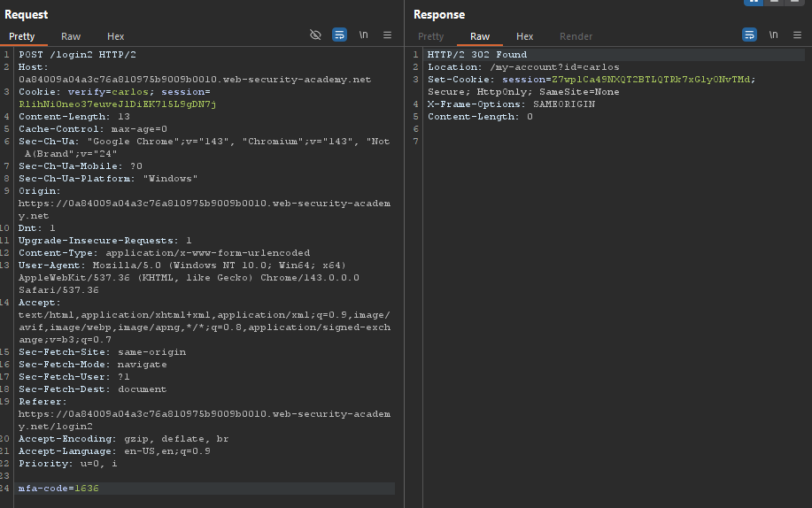Viewport: 812px width, 508px height.
Task: Click the Secure; HttpOnly; SameSite=None line
Action: [523, 92]
